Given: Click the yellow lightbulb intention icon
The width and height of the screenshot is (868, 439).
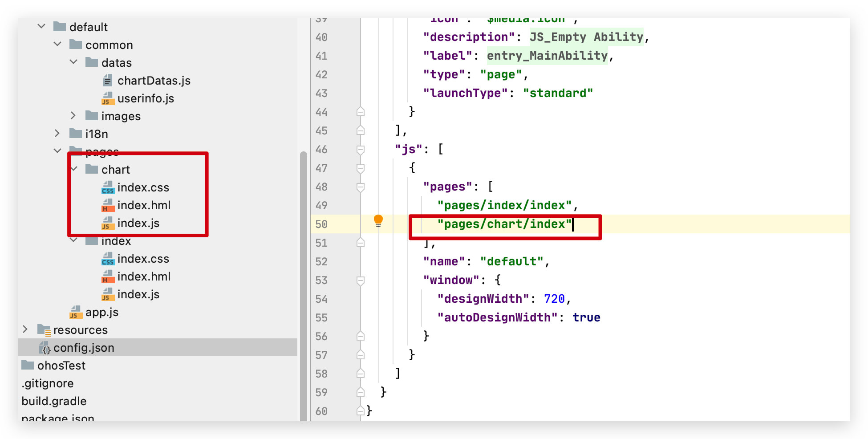Looking at the screenshot, I should tap(378, 220).
